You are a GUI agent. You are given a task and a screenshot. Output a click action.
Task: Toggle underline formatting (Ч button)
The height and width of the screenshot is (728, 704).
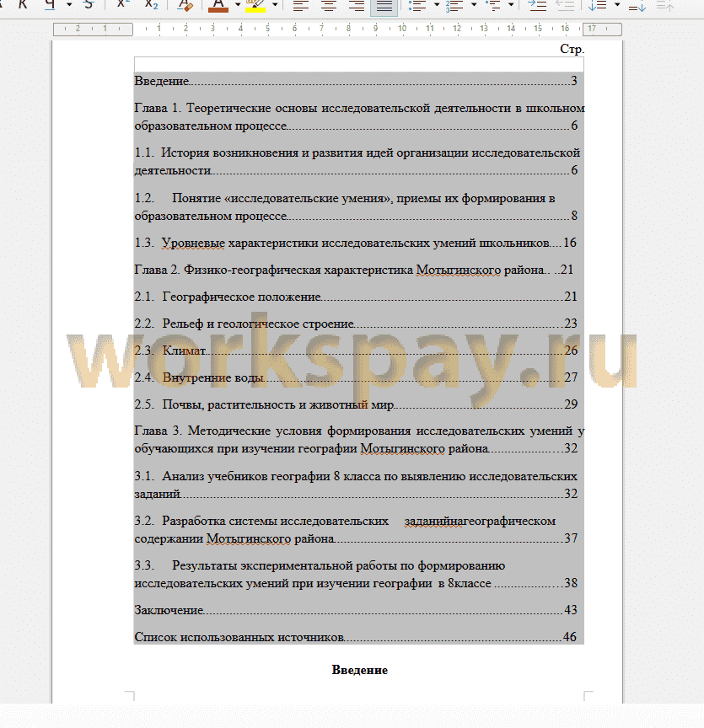tap(50, 5)
